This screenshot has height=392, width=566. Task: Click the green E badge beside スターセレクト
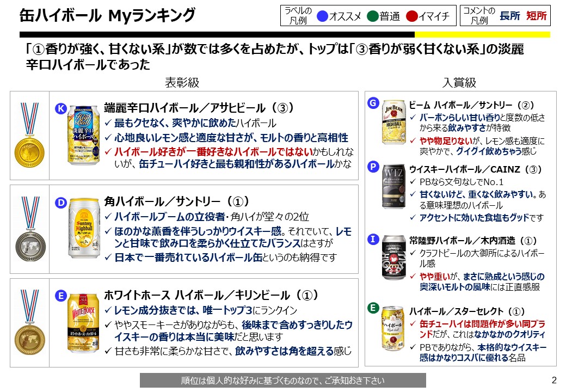pos(373,308)
